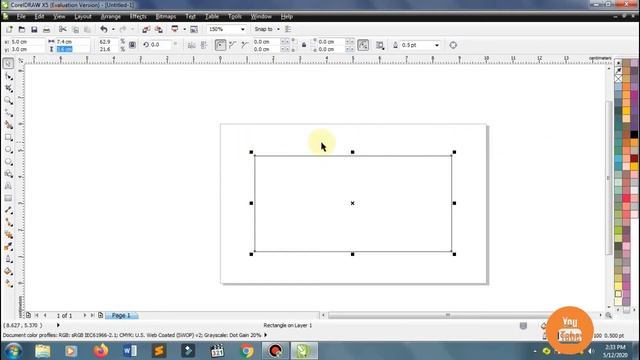The image size is (640, 360).
Task: Select the Ellipse tool
Action: coord(8,150)
